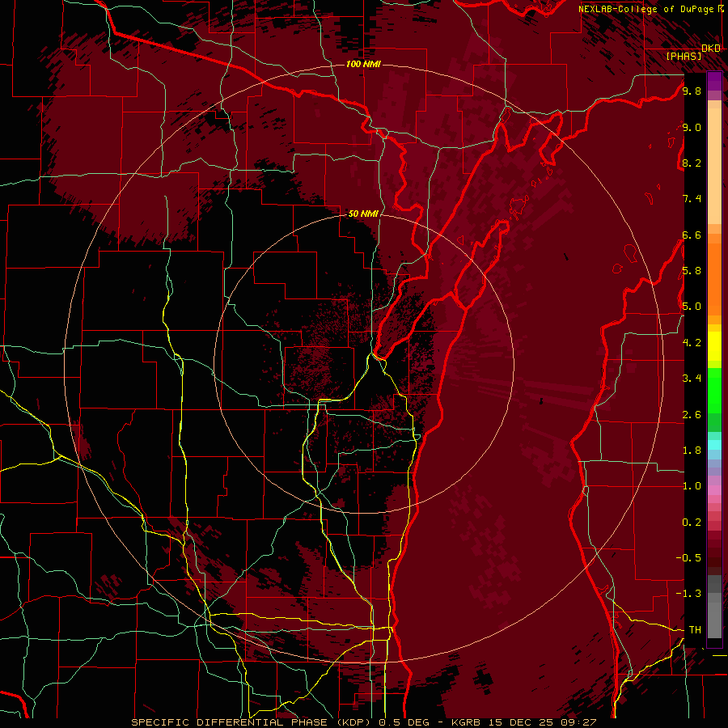The width and height of the screenshot is (728, 728).
Task: Click the yellow segment of the color bar
Action: 714,346
